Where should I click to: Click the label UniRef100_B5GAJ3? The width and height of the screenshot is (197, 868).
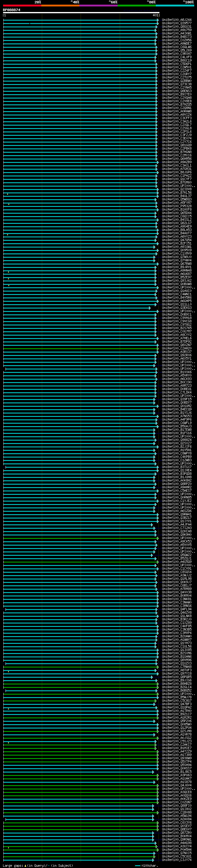176,426
